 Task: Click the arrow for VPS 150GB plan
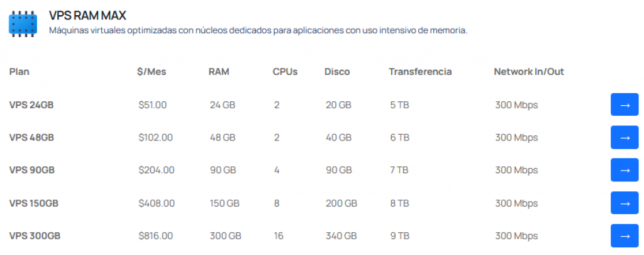click(625, 203)
